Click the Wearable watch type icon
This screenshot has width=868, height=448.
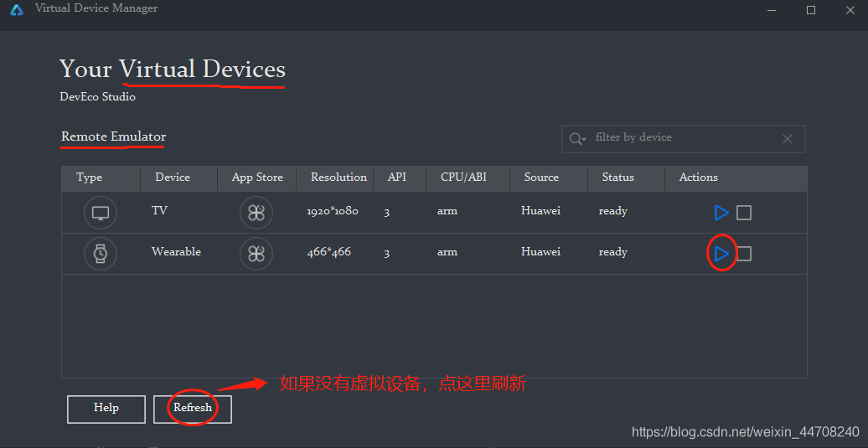101,253
